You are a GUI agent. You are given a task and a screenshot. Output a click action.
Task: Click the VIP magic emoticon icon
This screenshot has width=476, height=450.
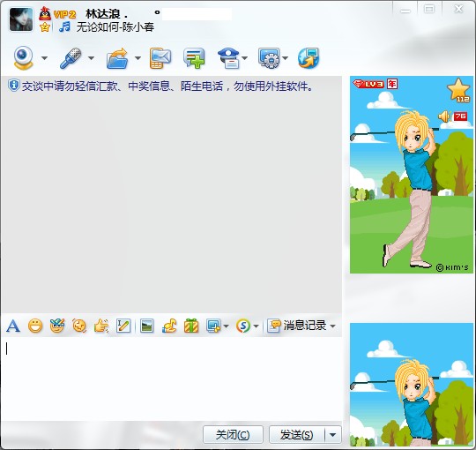click(x=57, y=326)
